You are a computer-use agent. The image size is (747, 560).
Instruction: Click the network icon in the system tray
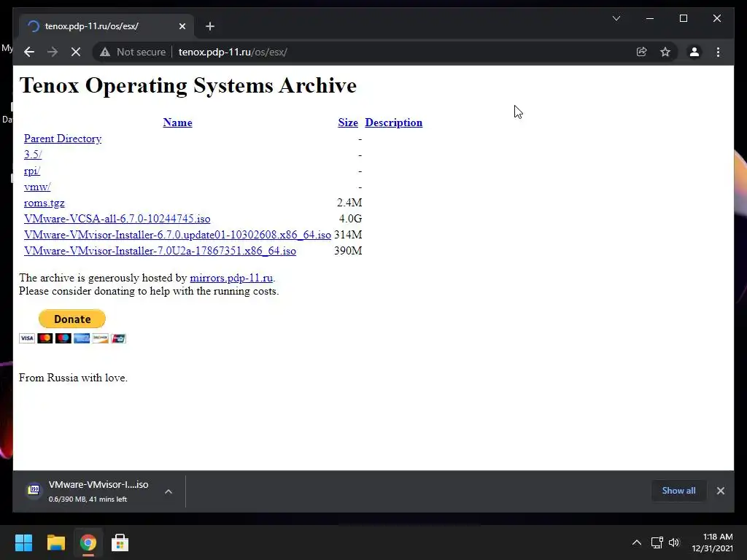coord(657,542)
